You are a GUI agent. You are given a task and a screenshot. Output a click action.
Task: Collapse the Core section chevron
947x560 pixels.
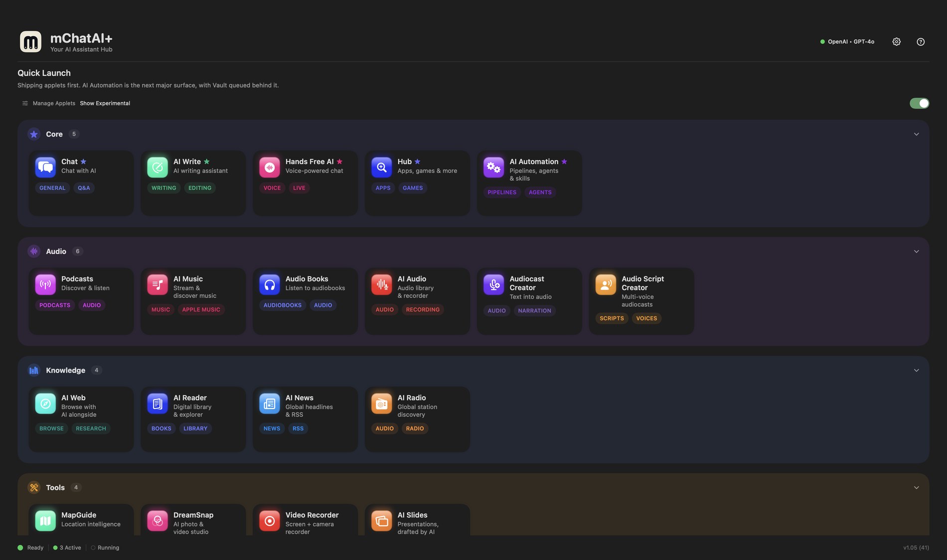coord(916,134)
